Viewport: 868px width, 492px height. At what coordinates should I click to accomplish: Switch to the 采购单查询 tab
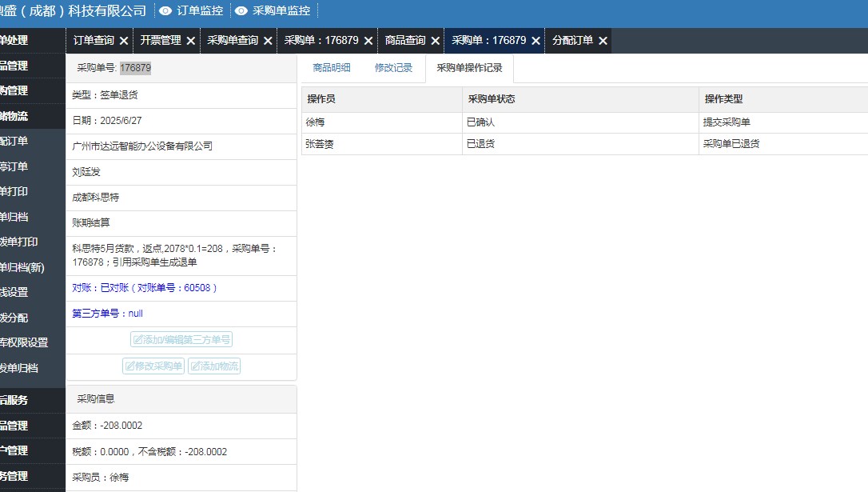(x=233, y=41)
